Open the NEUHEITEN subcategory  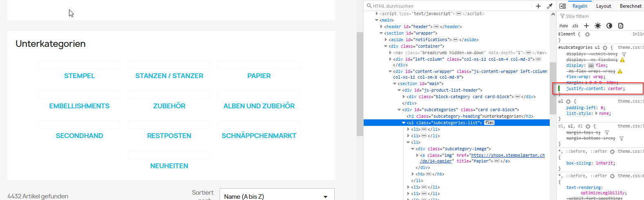point(169,166)
